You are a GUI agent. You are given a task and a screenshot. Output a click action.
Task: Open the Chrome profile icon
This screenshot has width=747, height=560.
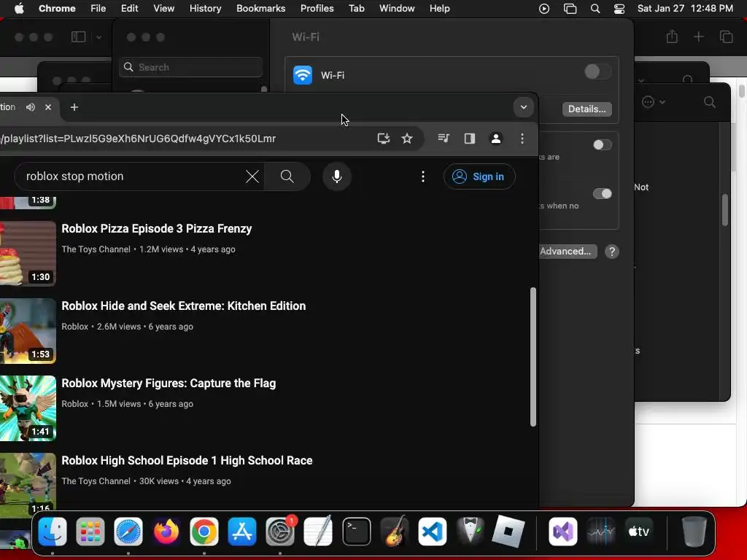coord(496,139)
